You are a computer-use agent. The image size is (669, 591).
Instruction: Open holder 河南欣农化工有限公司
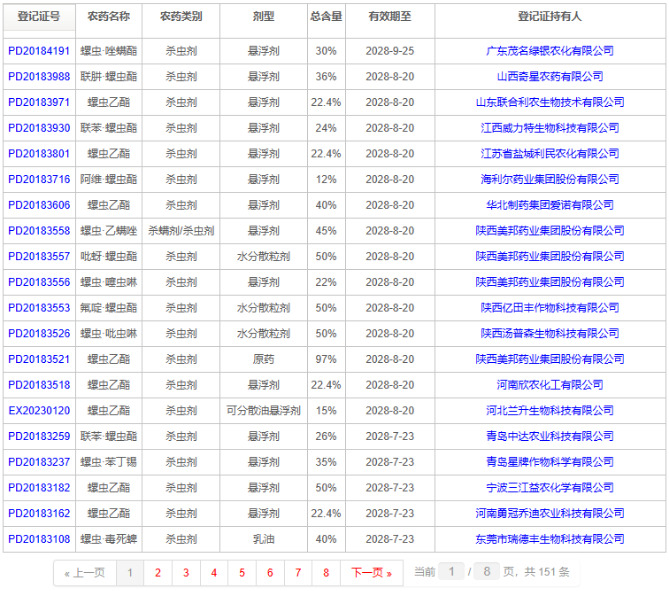[x=550, y=384]
